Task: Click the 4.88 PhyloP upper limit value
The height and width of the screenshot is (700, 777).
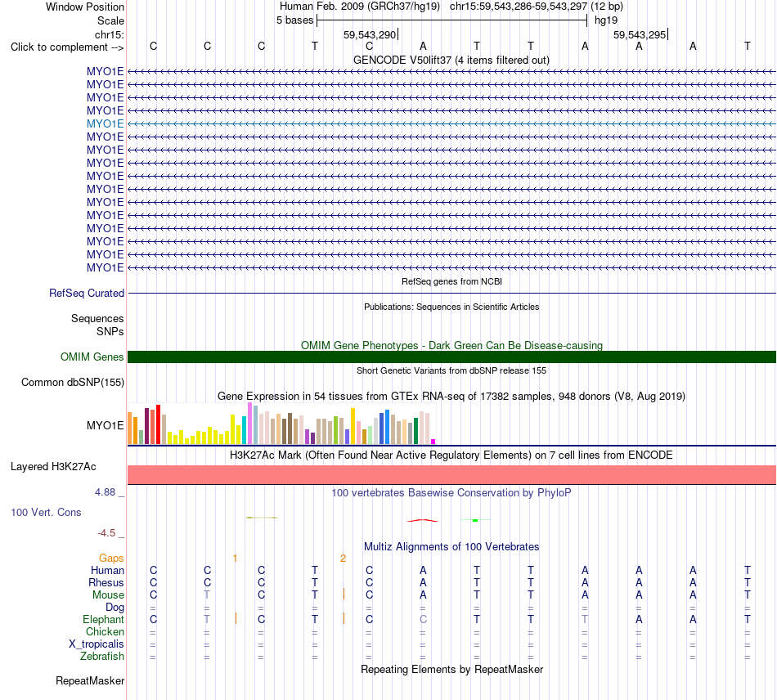Action: pyautogui.click(x=105, y=492)
